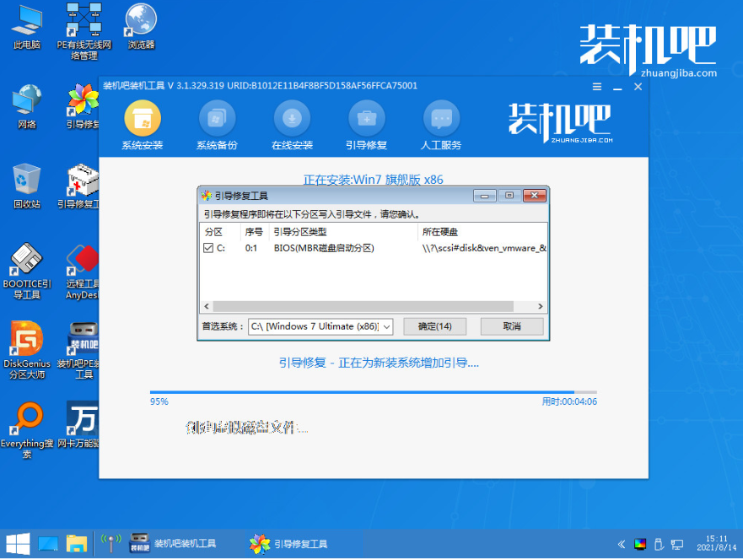Screen dimensions: 743x560
Task: Close the 引导修复工具 dialog
Action: click(535, 195)
